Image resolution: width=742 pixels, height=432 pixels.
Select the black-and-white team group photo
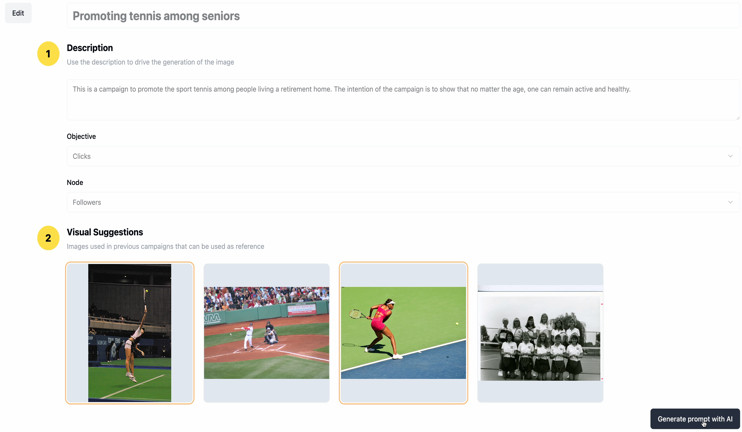pos(540,333)
